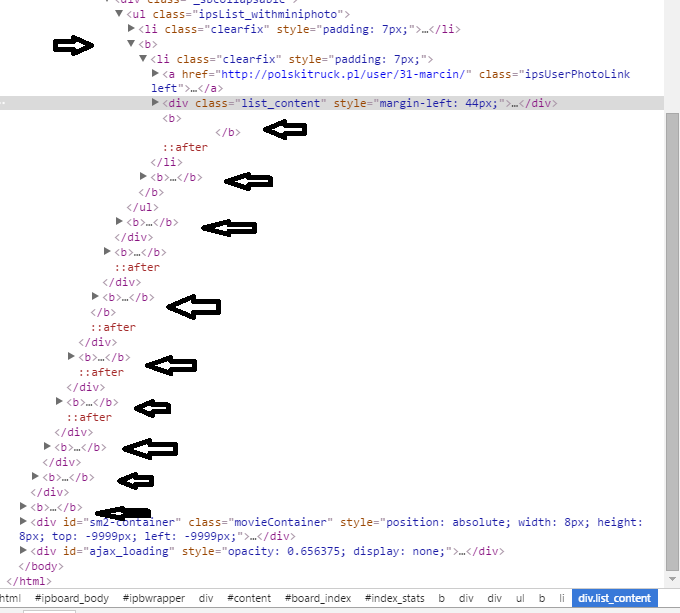Choose the #index_stats breadcrumb item
Screen dimensions: 680x613
[394, 598]
